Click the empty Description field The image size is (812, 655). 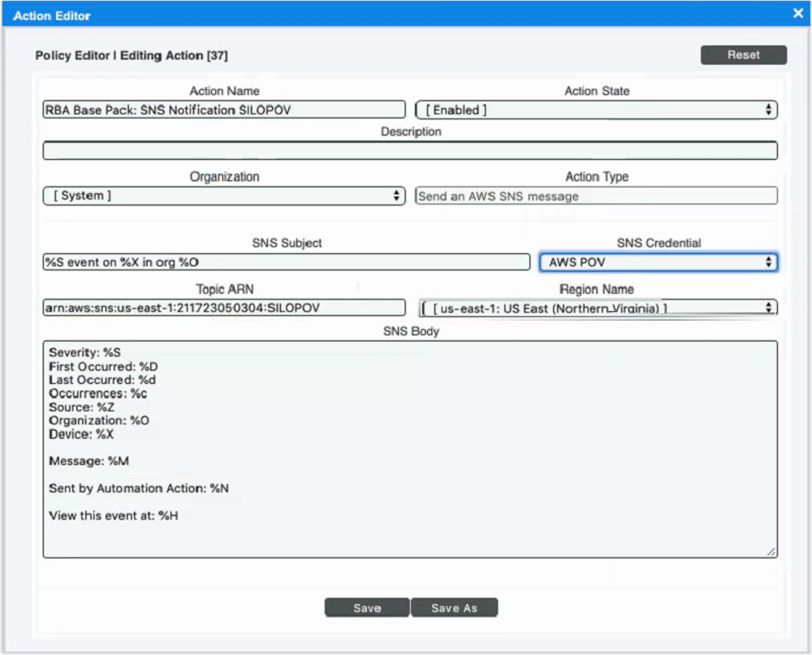[x=410, y=151]
